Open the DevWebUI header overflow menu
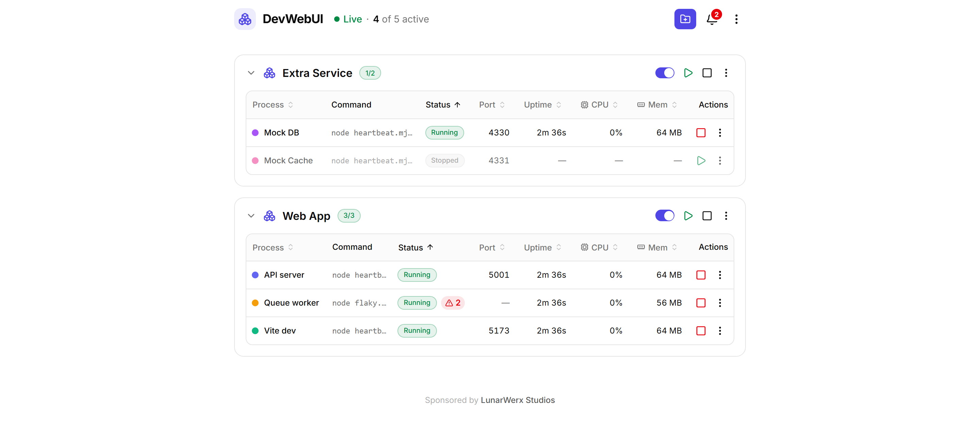 pyautogui.click(x=736, y=19)
